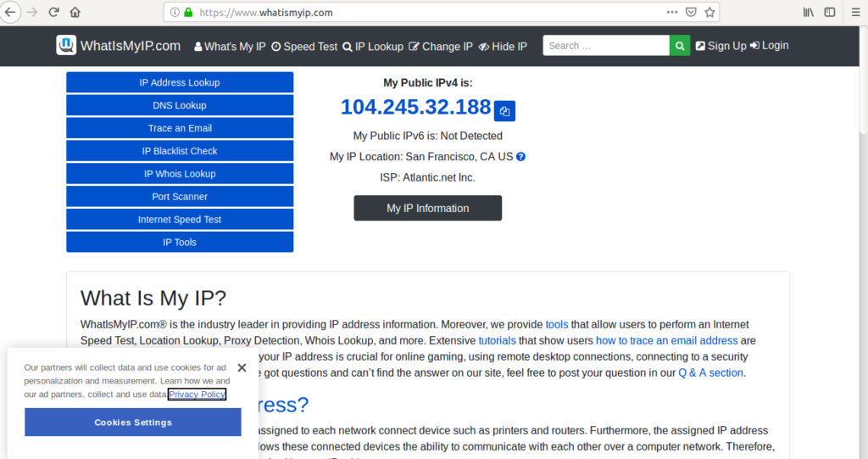The width and height of the screenshot is (868, 459).
Task: Open Speed Test in navigation bar
Action: (304, 47)
